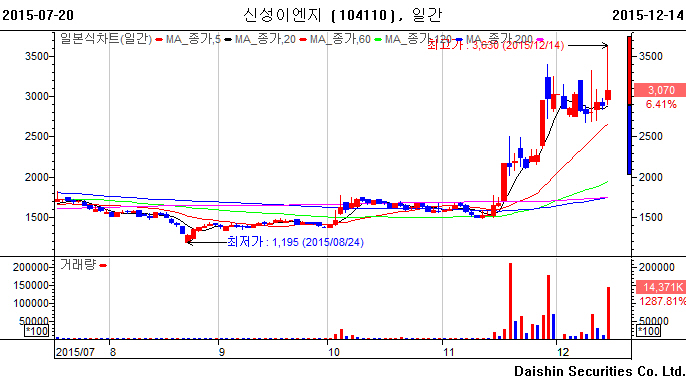Click the green MA legend marker
Viewport: 686px width, 383px height.
(x=378, y=40)
